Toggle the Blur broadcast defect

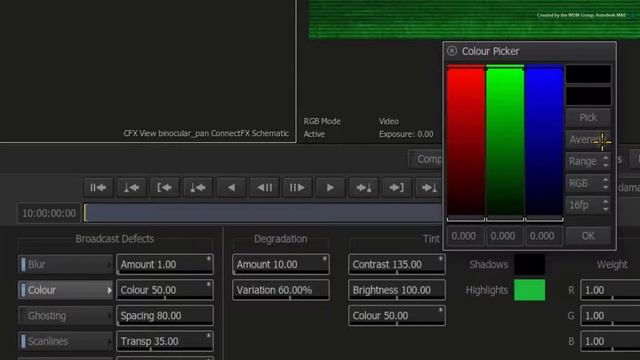click(x=65, y=264)
